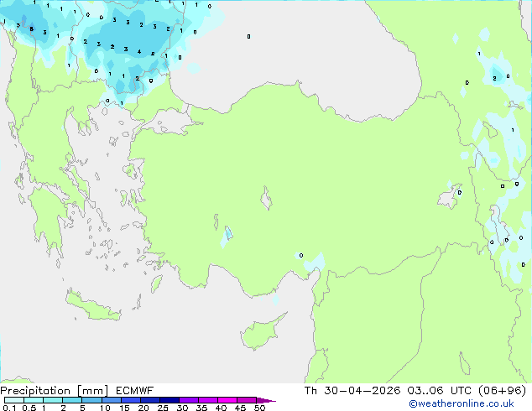Click the '4' precipitation value on the map
Viewport: 532px width, 411px height.
coord(139,52)
